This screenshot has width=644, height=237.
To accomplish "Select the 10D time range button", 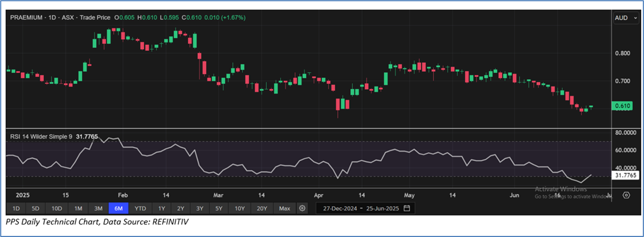I will coord(56,208).
